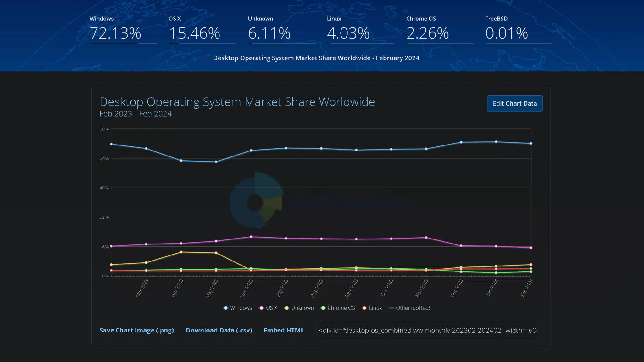Click the green Chrome OS legend marker
The image size is (644, 362).
click(323, 308)
